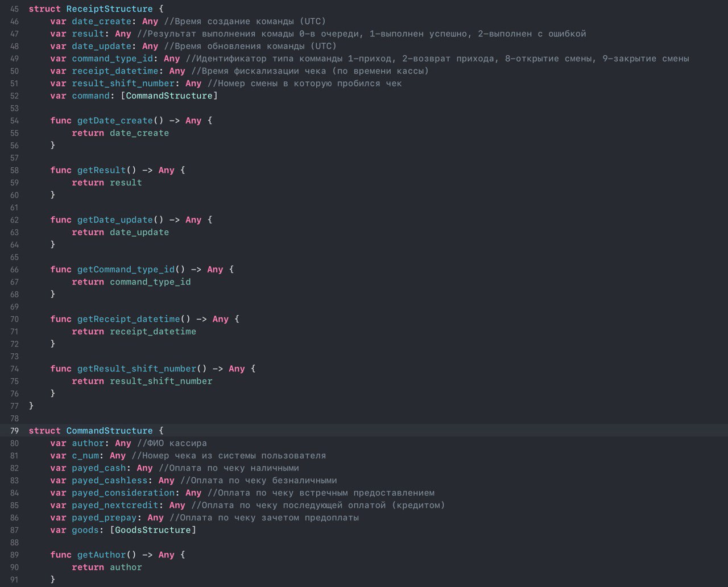This screenshot has width=728, height=587.
Task: Click the goods variable name on line 87
Action: (85, 530)
